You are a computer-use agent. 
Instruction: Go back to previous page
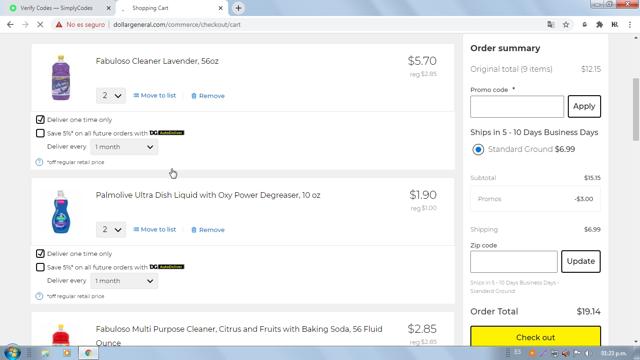(x=10, y=24)
